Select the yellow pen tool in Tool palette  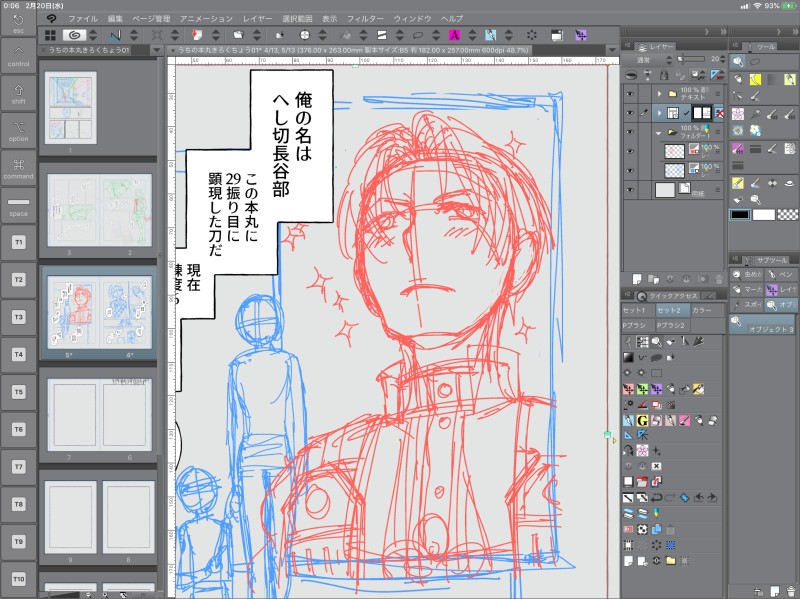point(755,79)
